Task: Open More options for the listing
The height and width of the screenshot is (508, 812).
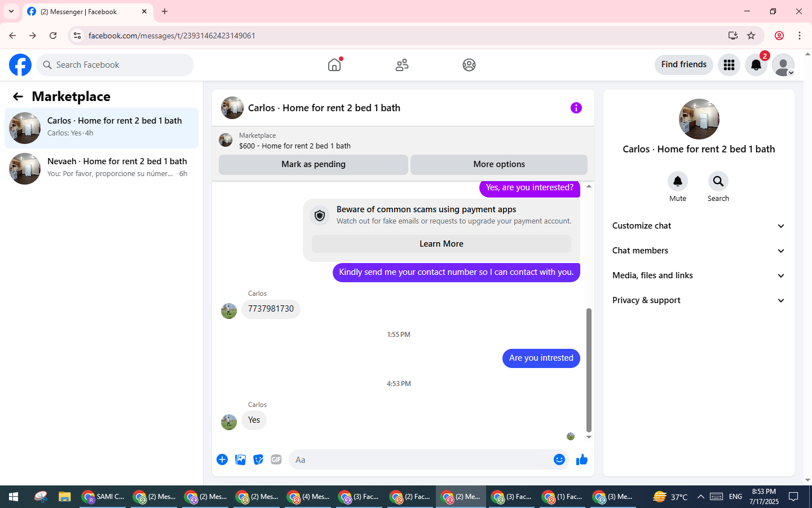Action: (x=499, y=164)
